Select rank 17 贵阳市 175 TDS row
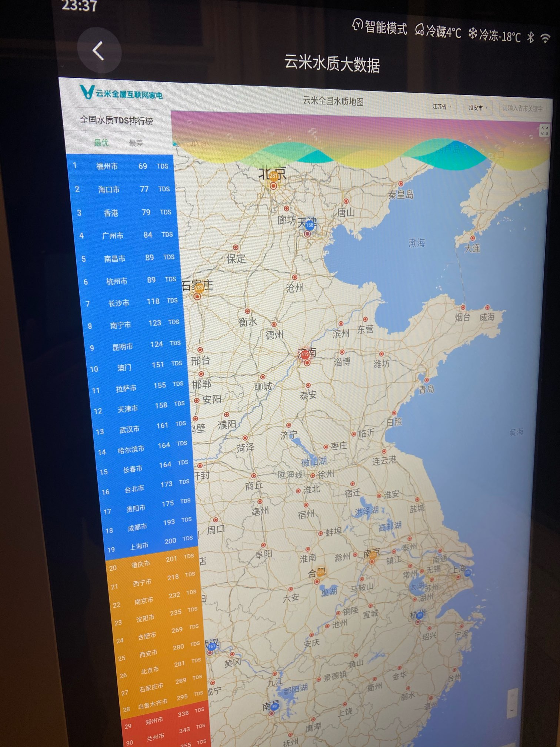 (149, 507)
